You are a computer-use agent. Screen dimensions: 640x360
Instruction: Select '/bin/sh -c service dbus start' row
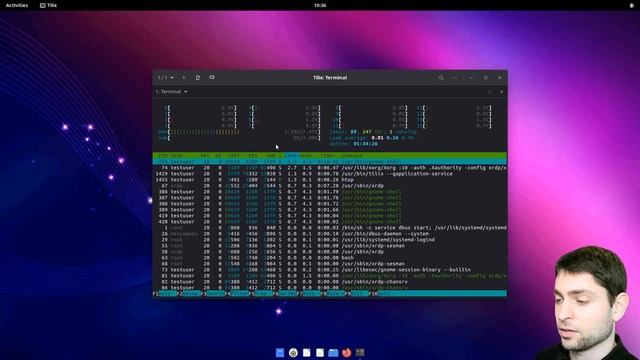pyautogui.click(x=330, y=228)
